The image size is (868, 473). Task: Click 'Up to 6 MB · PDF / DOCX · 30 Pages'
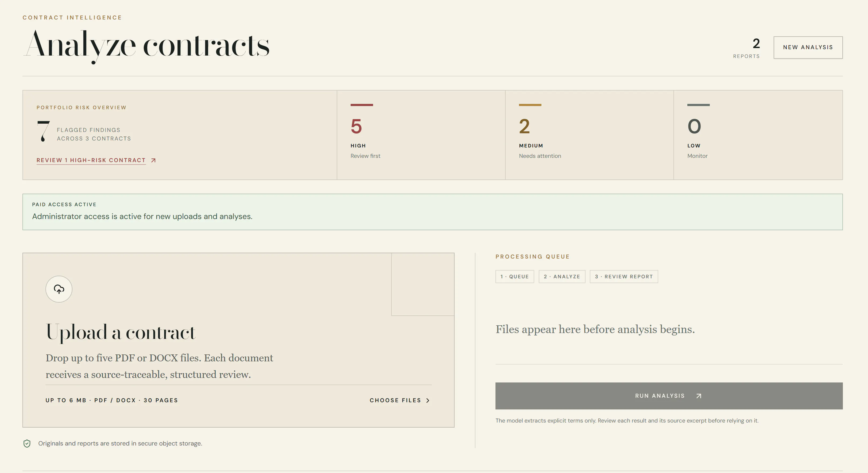(x=111, y=400)
